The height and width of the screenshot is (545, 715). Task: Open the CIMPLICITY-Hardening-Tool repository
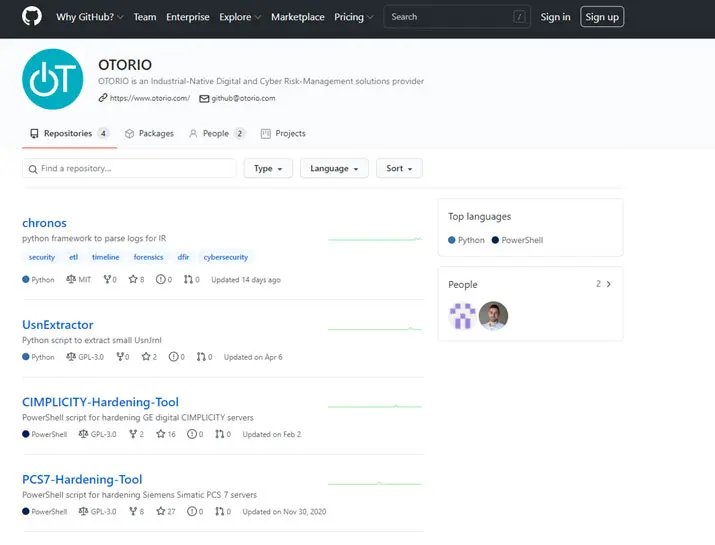tap(100, 402)
